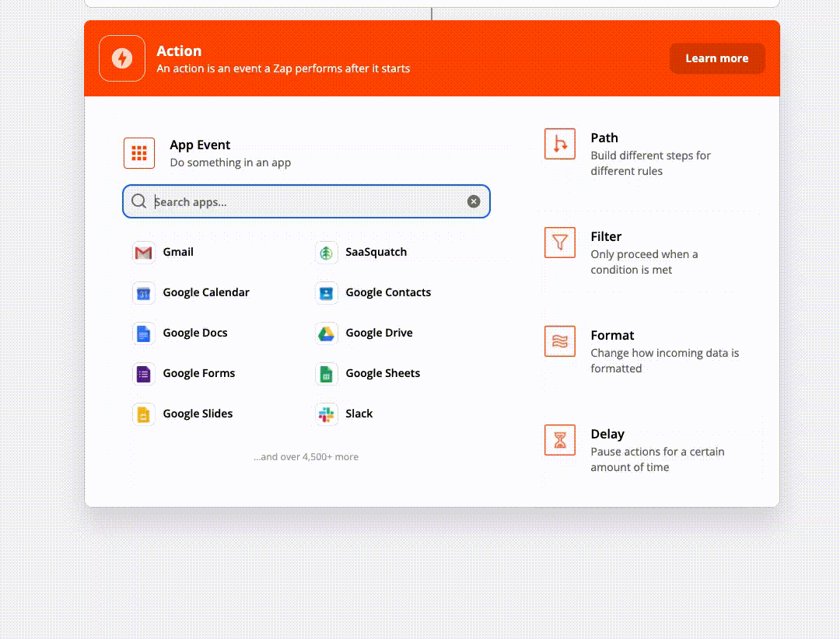Click the Google Sheets app icon
The width and height of the screenshot is (840, 639).
(327, 373)
